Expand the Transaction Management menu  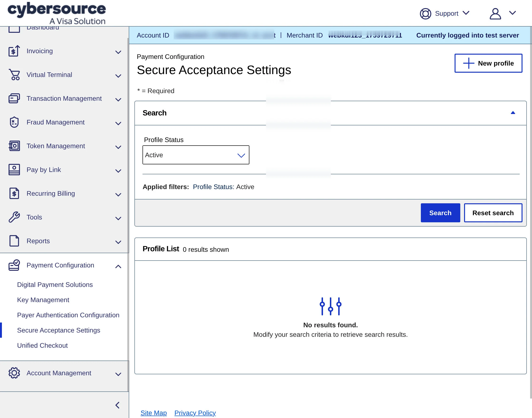pyautogui.click(x=118, y=99)
